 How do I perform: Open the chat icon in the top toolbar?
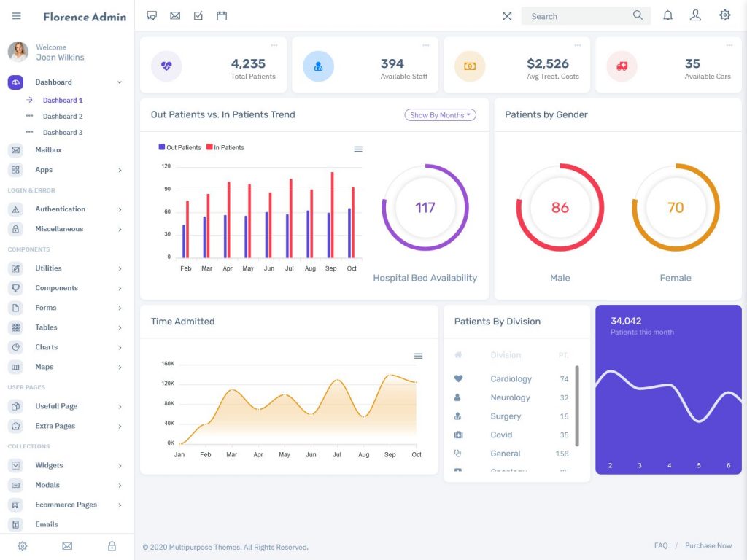[x=152, y=15]
